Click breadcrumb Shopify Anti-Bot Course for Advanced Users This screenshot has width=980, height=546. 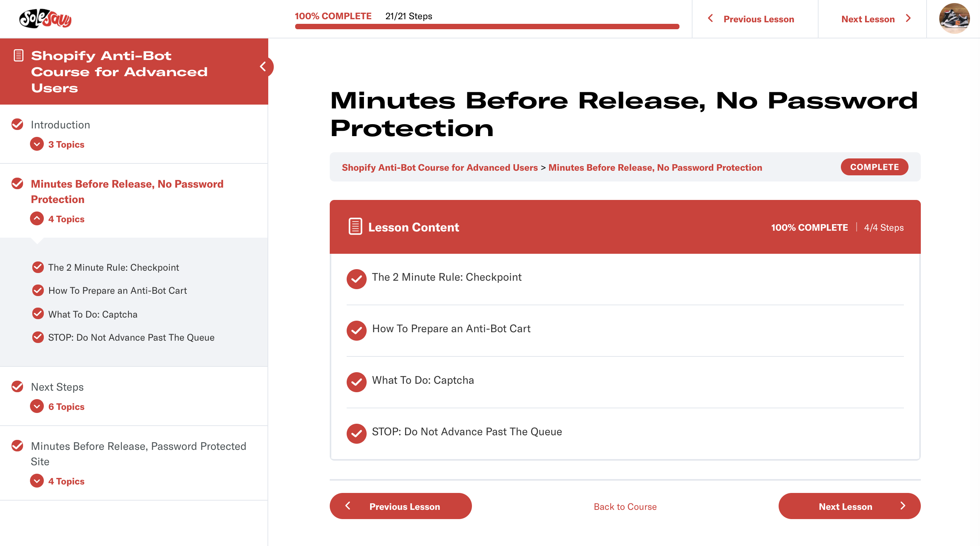440,167
